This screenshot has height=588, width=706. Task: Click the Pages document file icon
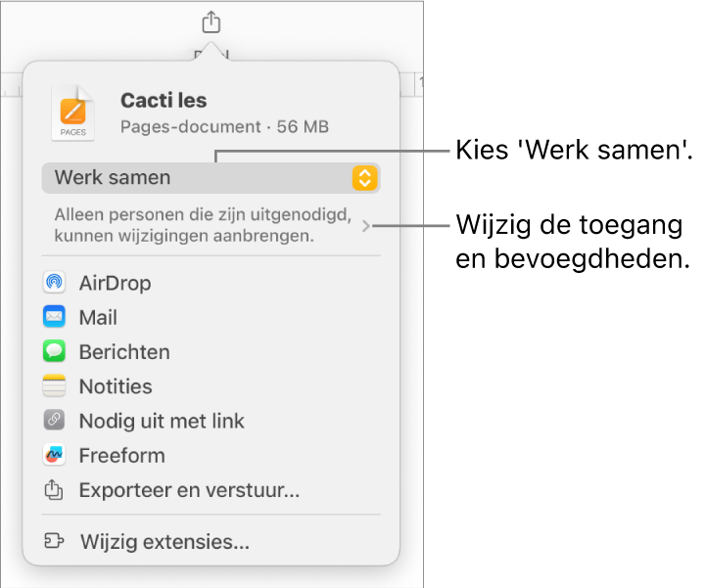(x=73, y=113)
